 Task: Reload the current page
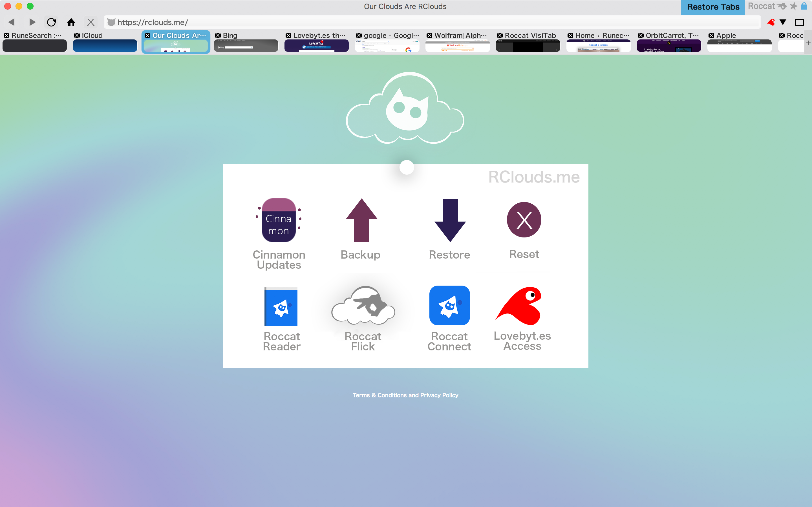coord(52,22)
